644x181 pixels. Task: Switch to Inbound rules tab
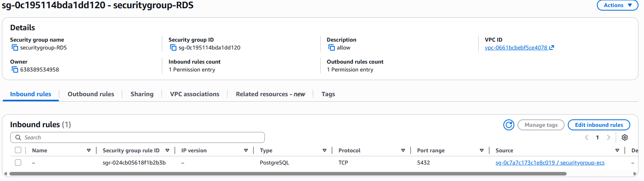pyautogui.click(x=31, y=94)
